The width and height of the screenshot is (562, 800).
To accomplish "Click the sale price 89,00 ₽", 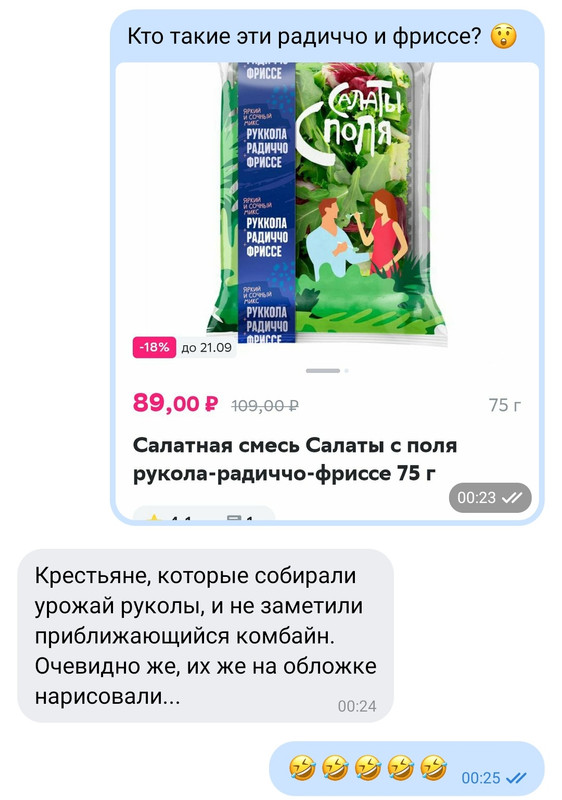I will (175, 404).
